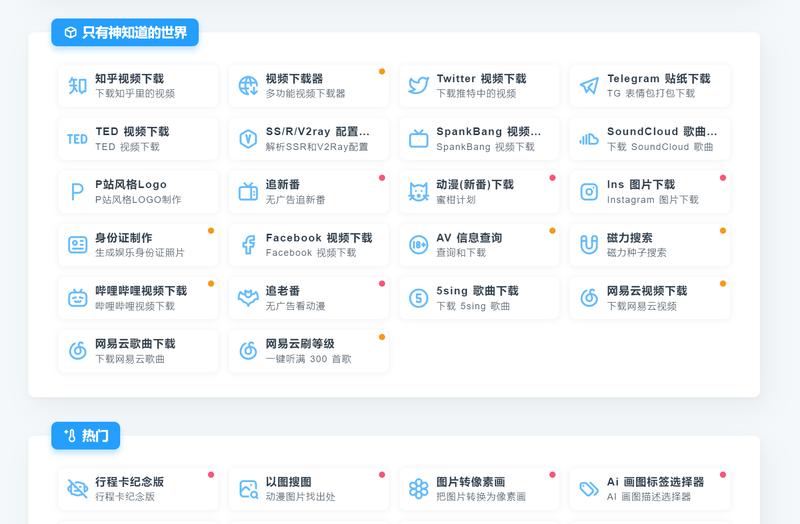Click the circled 5 icon for 5sing
This screenshot has height=524, width=800.
[x=418, y=298]
